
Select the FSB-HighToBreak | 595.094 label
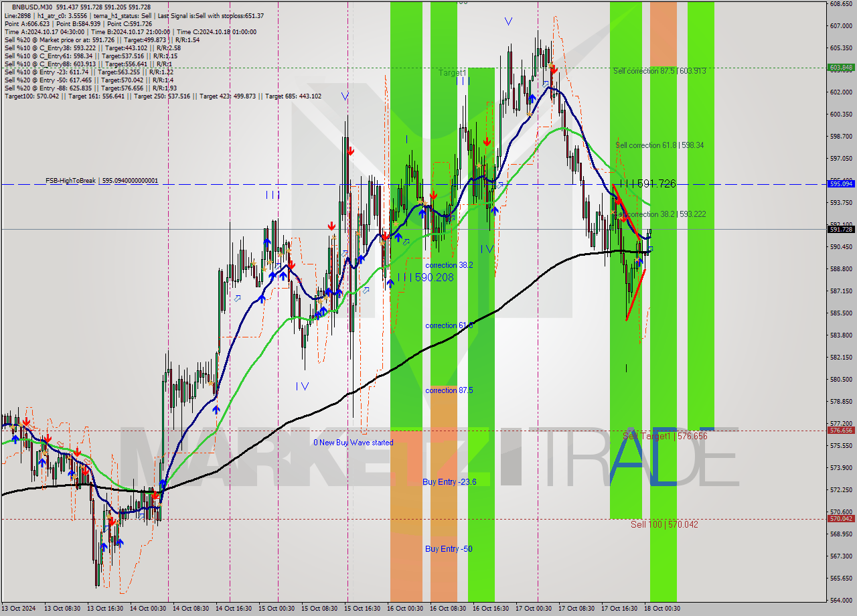tap(102, 181)
